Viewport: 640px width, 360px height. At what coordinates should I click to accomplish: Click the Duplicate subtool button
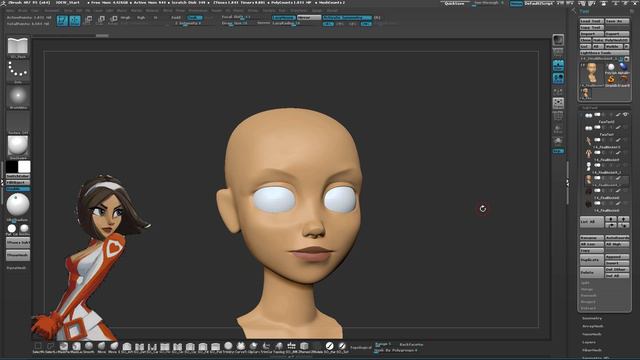pos(592,260)
